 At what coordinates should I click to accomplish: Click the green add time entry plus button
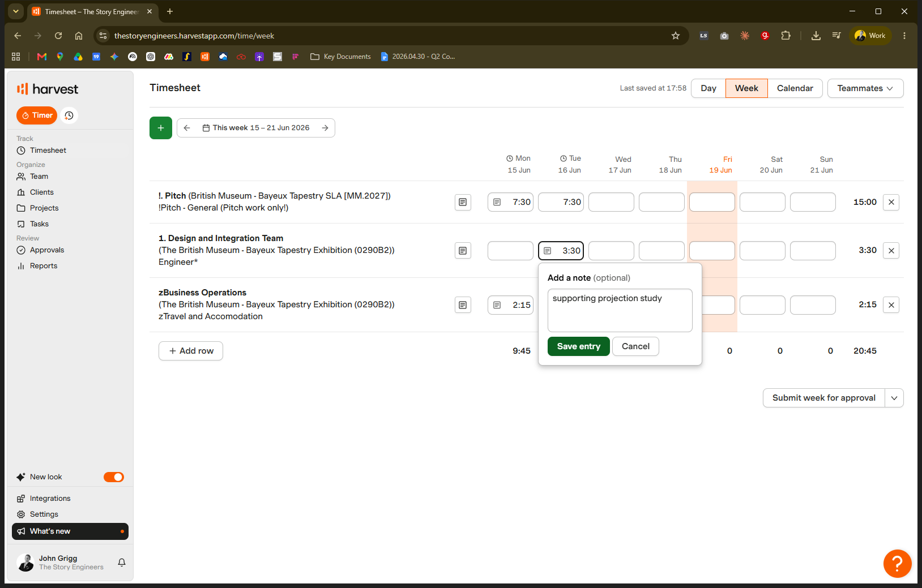[161, 128]
